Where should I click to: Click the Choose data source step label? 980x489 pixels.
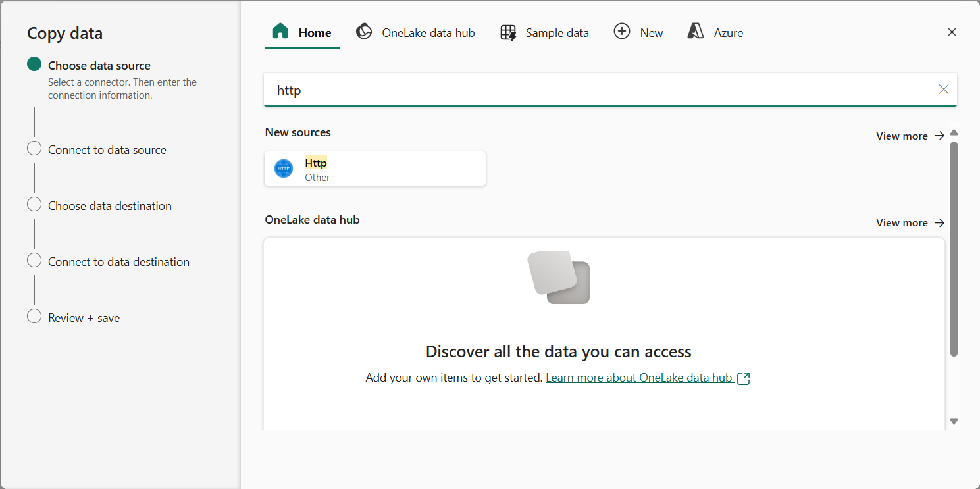coord(99,66)
